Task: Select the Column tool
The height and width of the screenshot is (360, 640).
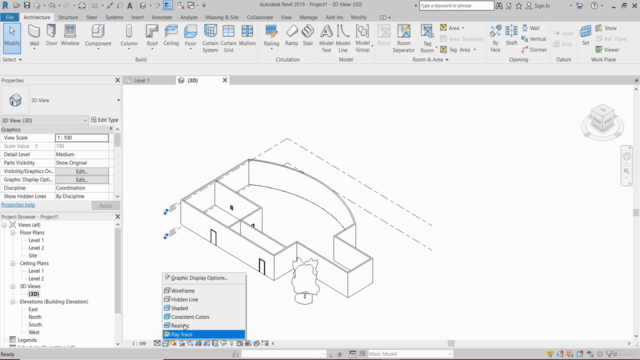Action: 129,36
